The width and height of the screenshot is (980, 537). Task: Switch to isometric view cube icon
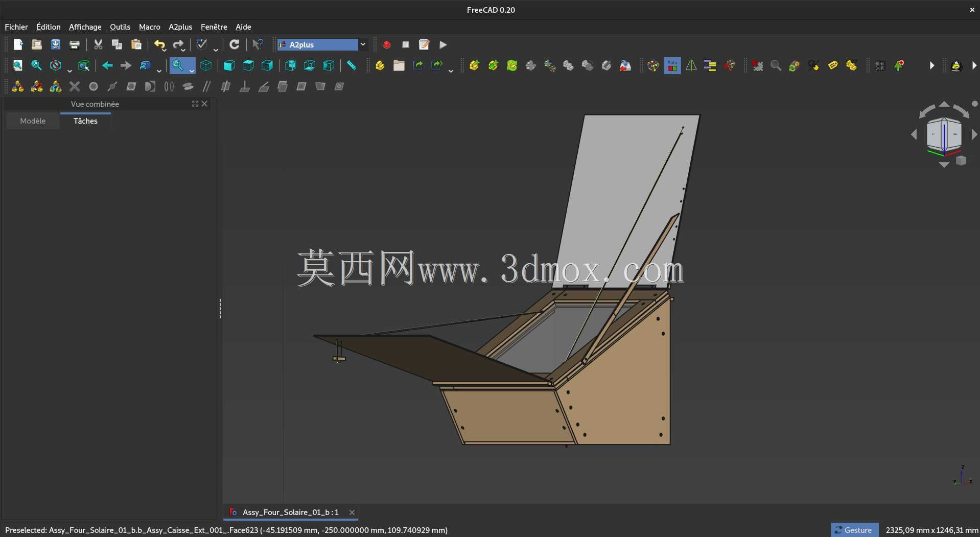206,65
